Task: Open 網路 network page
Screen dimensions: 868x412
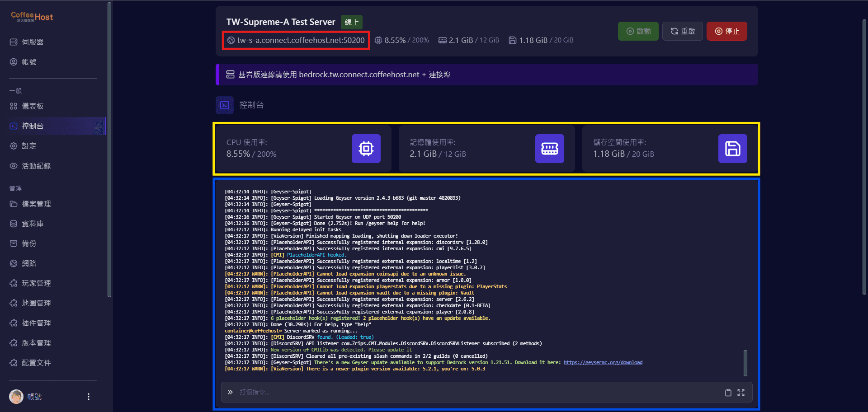Action: coord(53,263)
